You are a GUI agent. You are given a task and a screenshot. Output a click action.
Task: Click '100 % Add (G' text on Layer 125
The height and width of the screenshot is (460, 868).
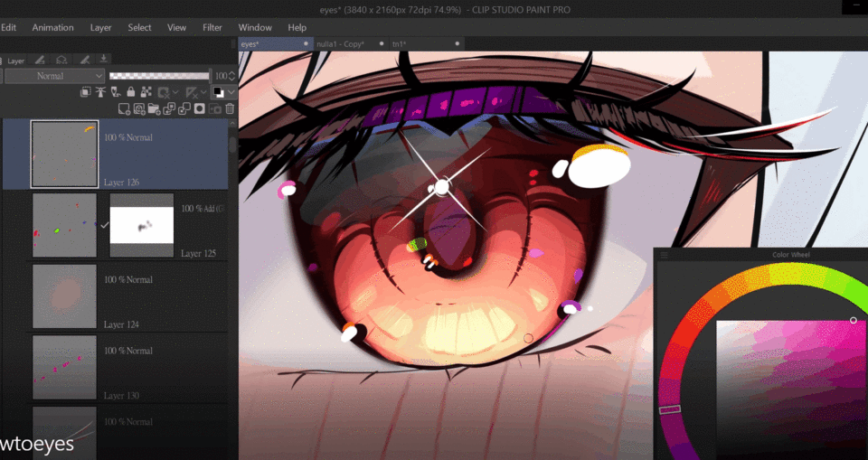coord(203,210)
